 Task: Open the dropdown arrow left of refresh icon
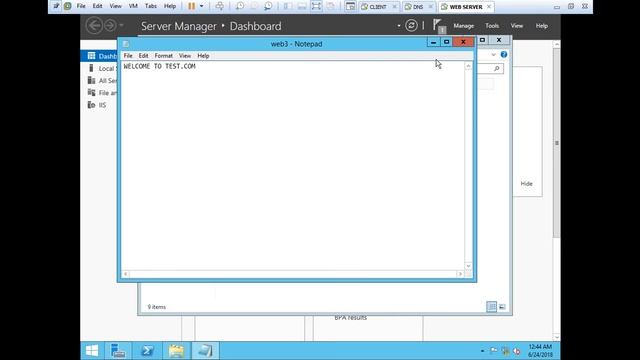(x=399, y=26)
